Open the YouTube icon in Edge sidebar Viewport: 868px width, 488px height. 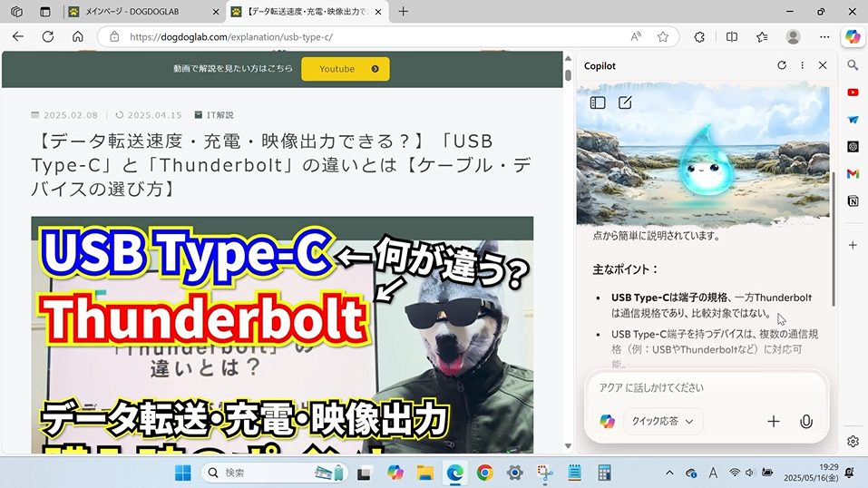pyautogui.click(x=853, y=93)
